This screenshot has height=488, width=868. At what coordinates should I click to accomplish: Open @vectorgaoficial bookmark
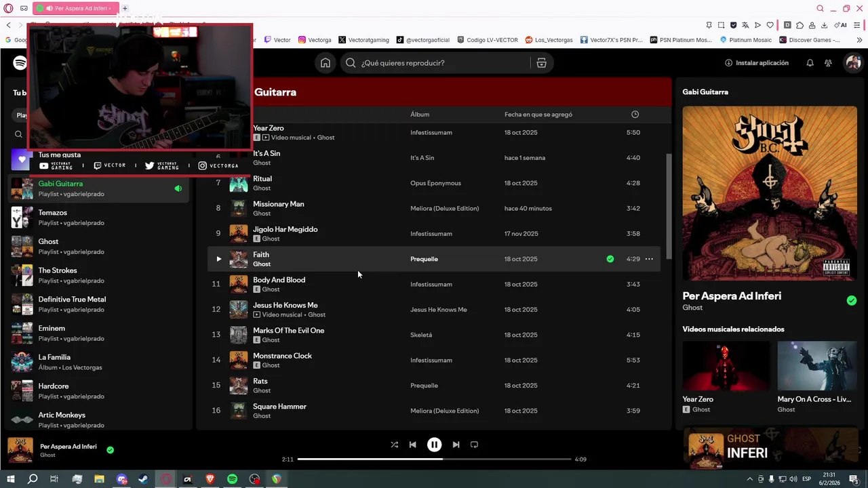pos(423,40)
